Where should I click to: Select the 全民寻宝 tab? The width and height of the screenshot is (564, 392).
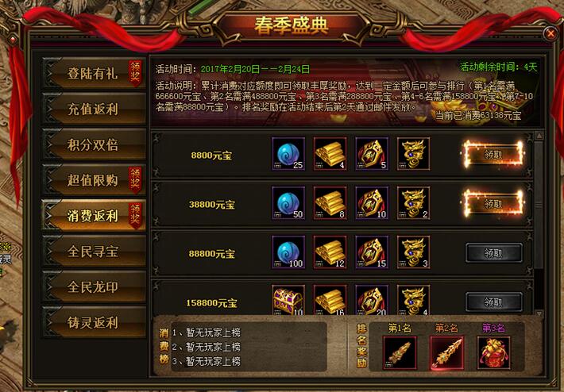(94, 252)
